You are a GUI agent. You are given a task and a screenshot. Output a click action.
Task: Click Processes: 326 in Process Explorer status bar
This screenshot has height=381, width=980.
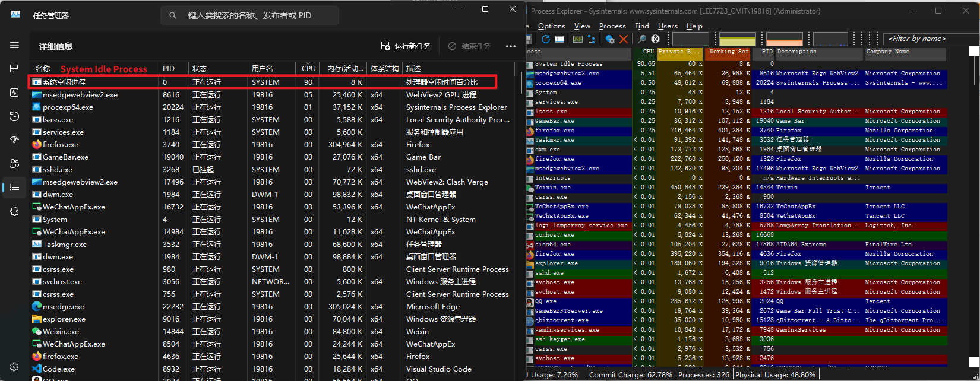coord(704,375)
